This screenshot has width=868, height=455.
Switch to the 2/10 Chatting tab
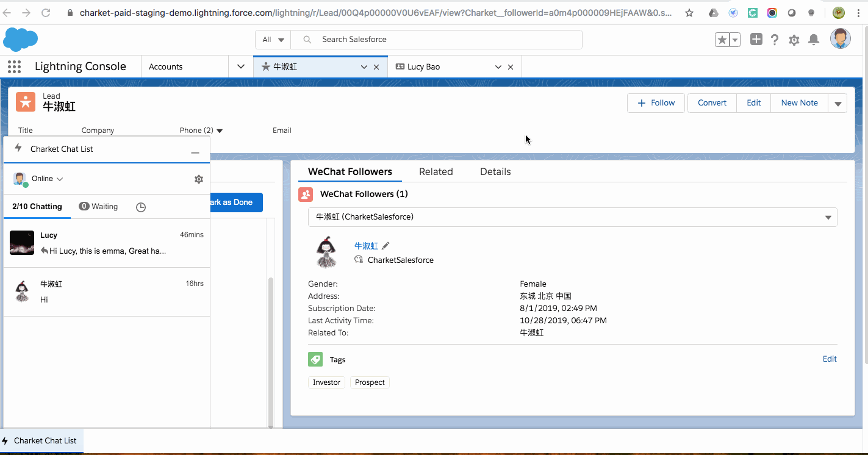tap(37, 207)
